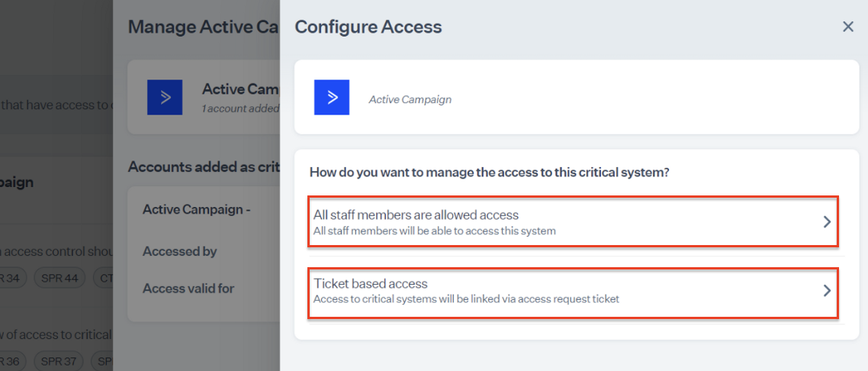Choose the 'Ticket based access' option
Viewport: 868px width, 371px height.
(x=371, y=284)
